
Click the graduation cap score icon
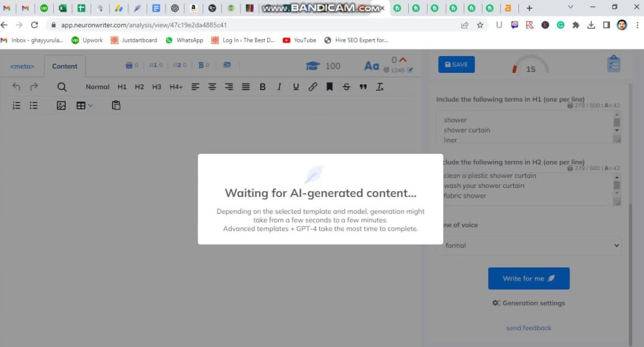coord(312,66)
